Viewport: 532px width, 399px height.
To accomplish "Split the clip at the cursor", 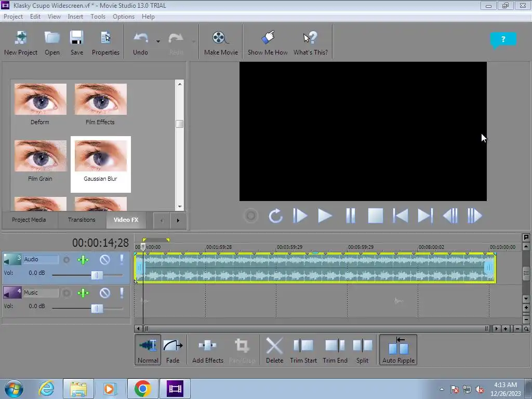I will pyautogui.click(x=362, y=350).
